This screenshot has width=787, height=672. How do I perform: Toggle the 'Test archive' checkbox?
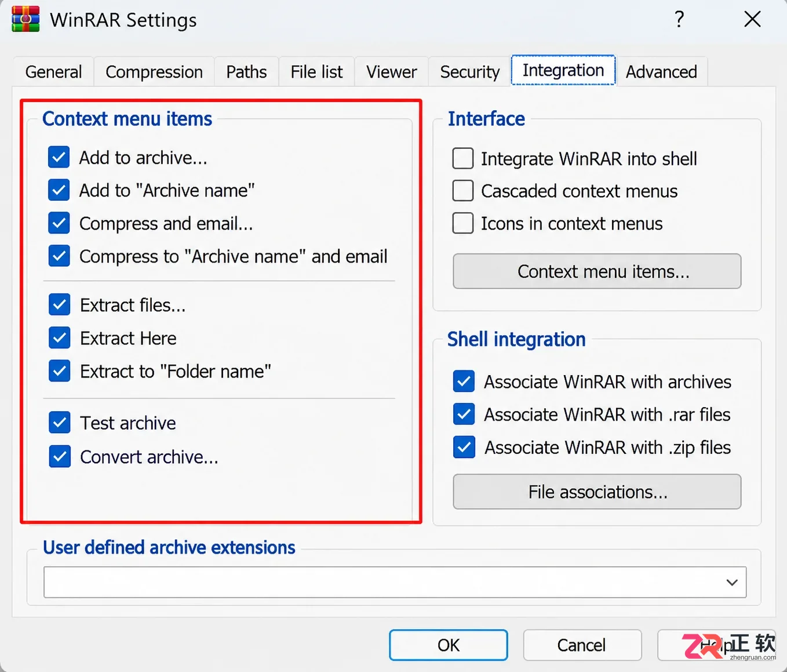(x=60, y=423)
